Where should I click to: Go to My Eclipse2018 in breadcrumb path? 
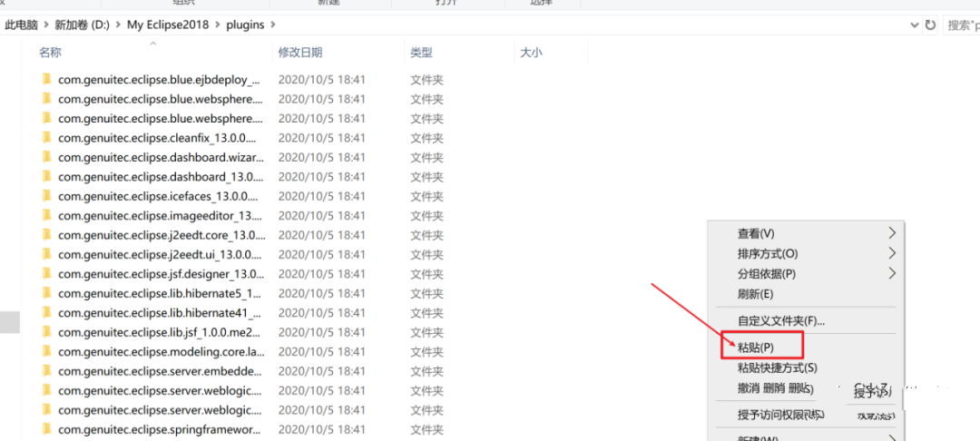169,25
